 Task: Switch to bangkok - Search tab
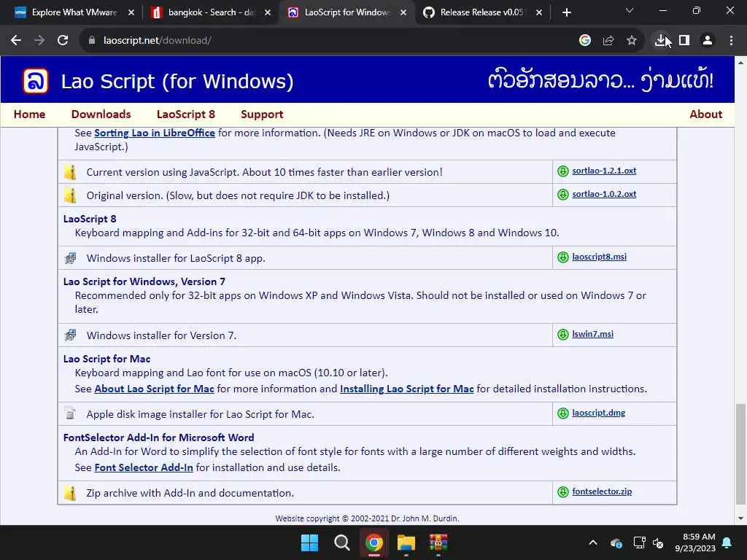click(212, 12)
